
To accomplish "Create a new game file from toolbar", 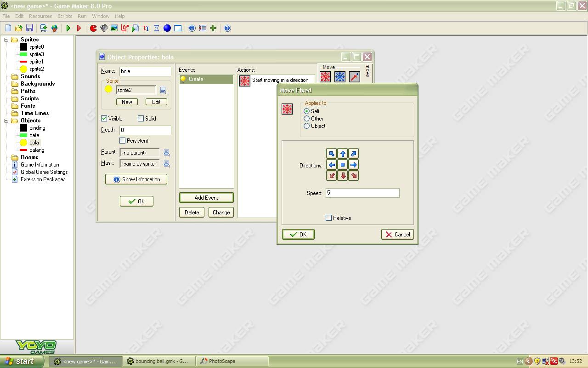I will coord(8,28).
